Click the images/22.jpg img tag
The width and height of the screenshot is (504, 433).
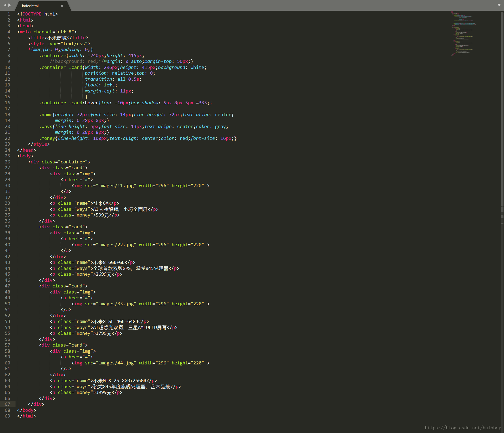point(140,245)
